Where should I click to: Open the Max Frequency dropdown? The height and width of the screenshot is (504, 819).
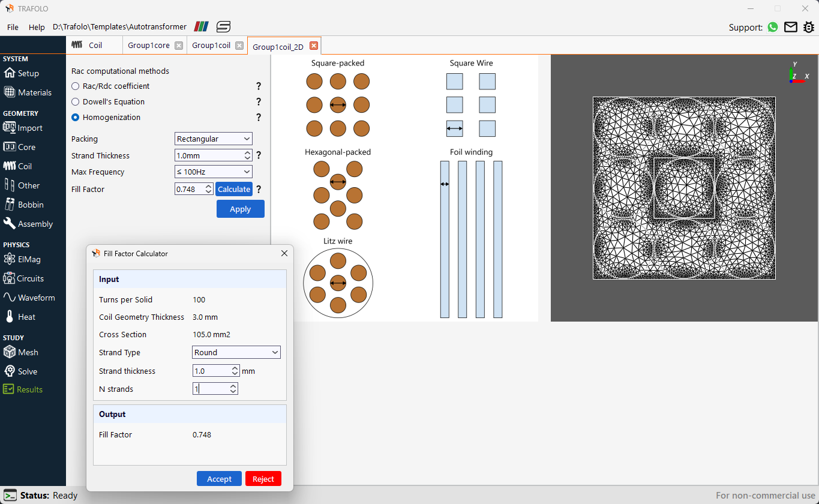click(214, 172)
